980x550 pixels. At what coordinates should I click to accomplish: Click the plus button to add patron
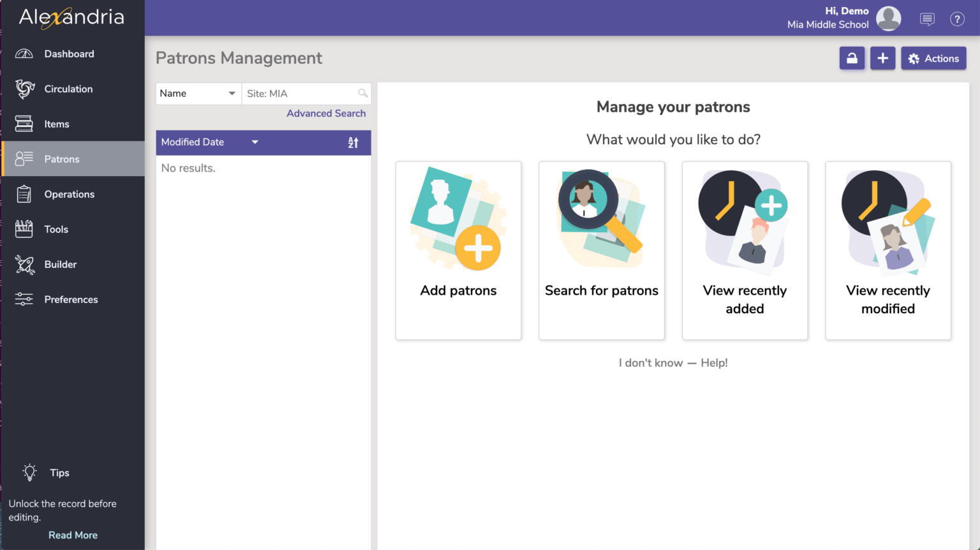(x=882, y=58)
